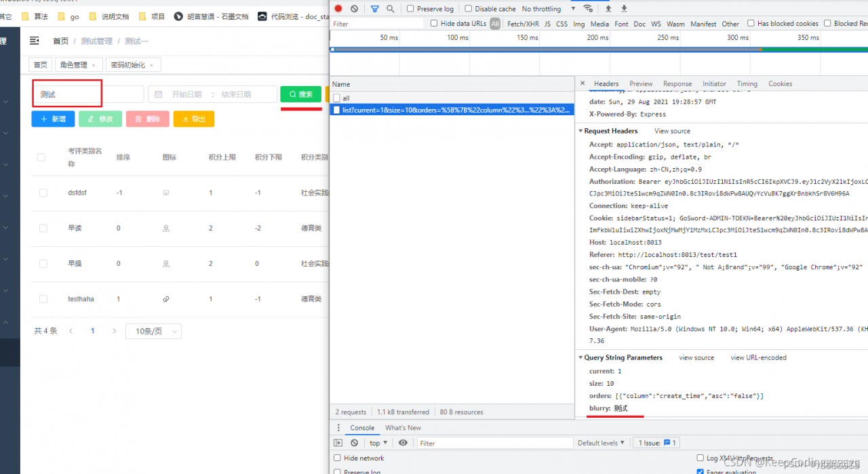Switch to the Cookies tab
This screenshot has width=868, height=474.
pos(780,83)
